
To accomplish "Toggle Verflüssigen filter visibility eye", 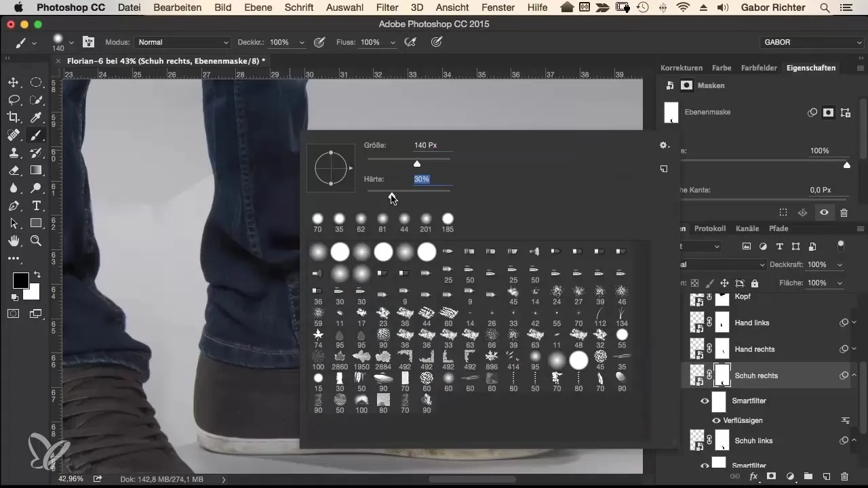I will [717, 420].
